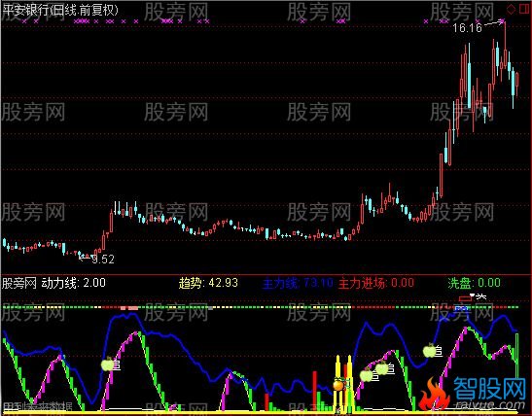Screen dimensions: 532x416
Task: Click the leftmost green apple signal marker
Action: (x=108, y=364)
